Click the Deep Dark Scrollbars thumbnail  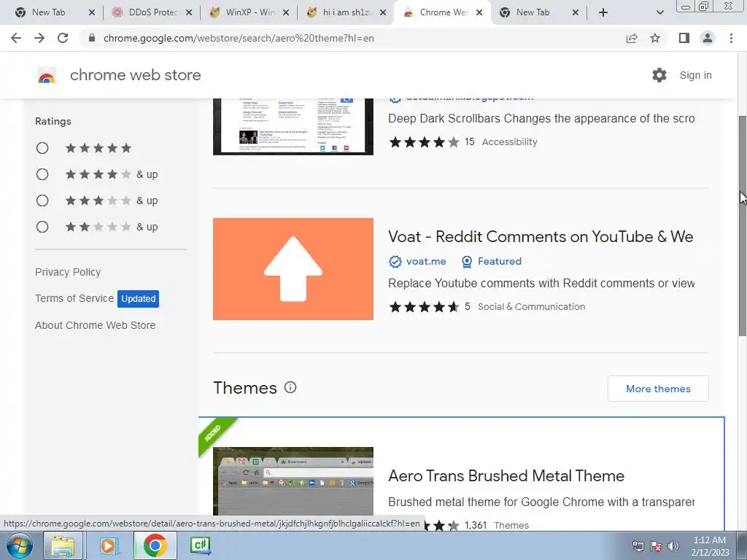(x=293, y=127)
